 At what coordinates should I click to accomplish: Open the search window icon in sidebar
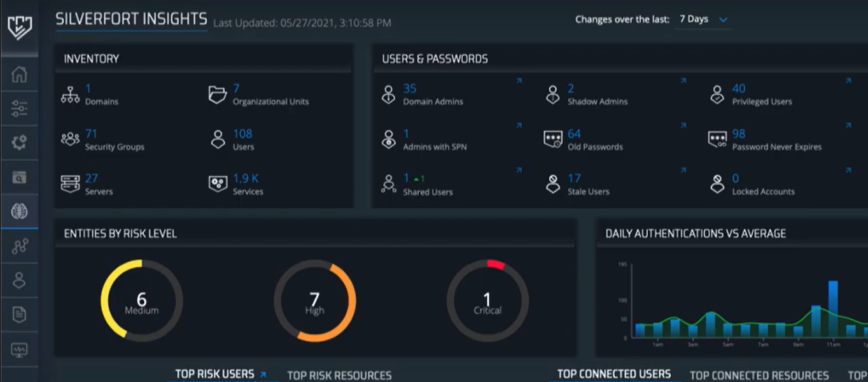19,178
